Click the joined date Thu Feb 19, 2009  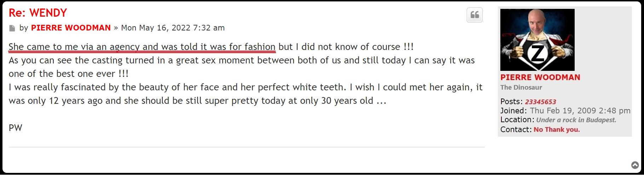pyautogui.click(x=580, y=111)
